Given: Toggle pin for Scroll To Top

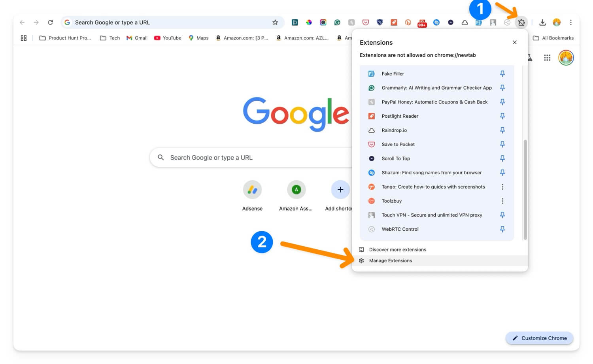Looking at the screenshot, I should click(502, 158).
